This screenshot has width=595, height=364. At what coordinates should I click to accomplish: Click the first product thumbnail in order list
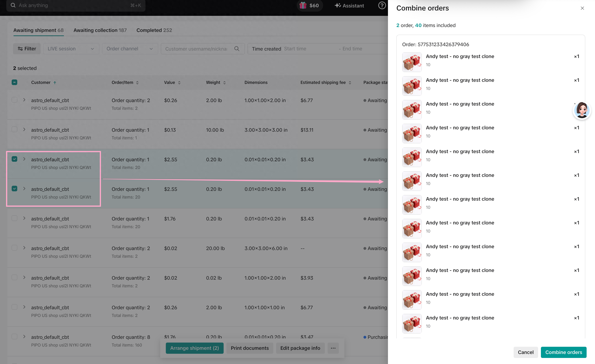[x=412, y=62]
